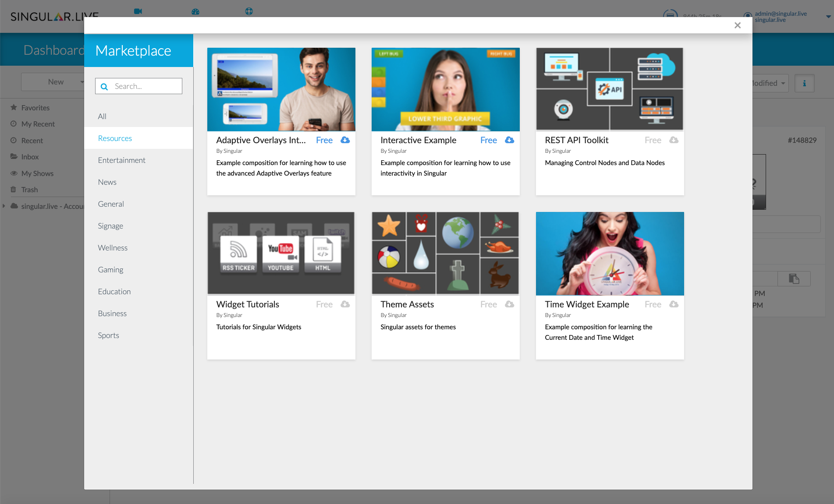Open Time Widget Example thumbnail image
This screenshot has width=834, height=504.
click(x=610, y=254)
